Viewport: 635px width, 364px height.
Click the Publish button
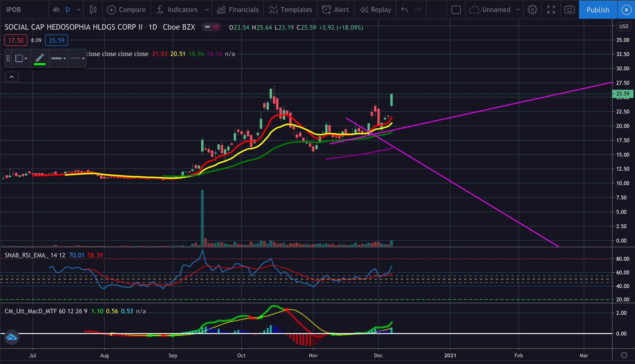(597, 10)
